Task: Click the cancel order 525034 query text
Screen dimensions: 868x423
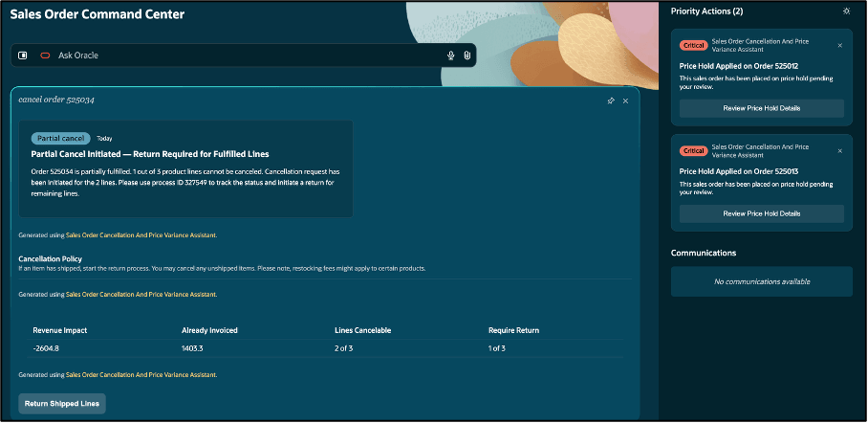Action: click(x=56, y=100)
